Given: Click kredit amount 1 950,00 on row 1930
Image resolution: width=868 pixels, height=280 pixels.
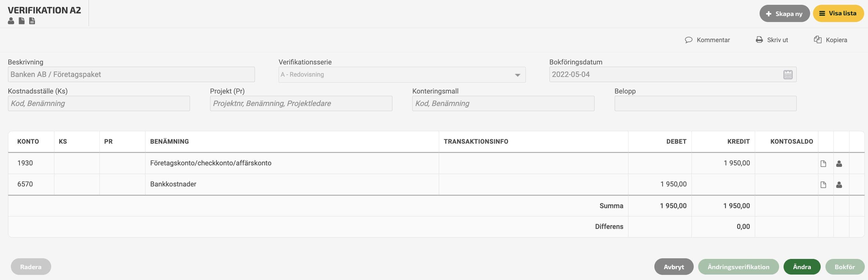Looking at the screenshot, I should (737, 163).
